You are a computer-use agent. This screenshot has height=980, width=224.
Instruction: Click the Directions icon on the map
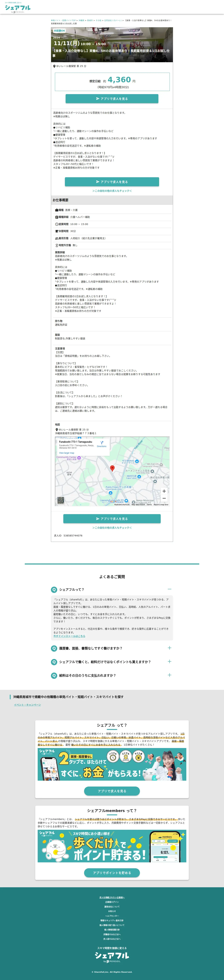point(102,443)
